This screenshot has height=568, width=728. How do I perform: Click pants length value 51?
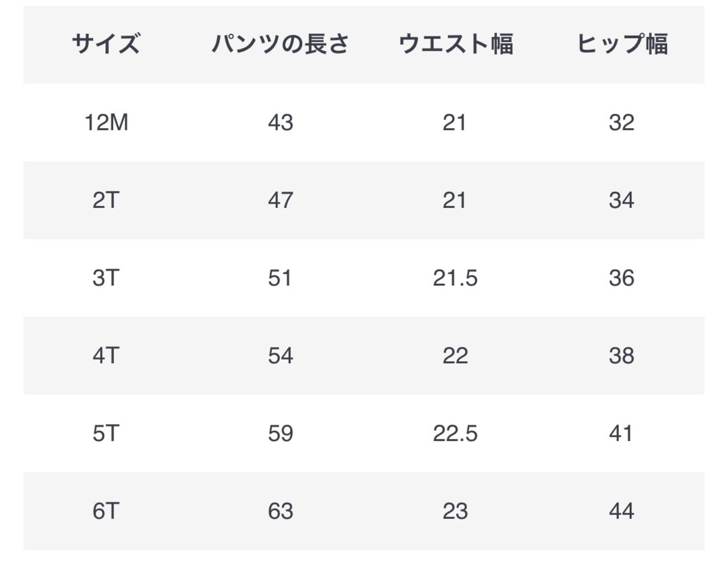tap(280, 278)
